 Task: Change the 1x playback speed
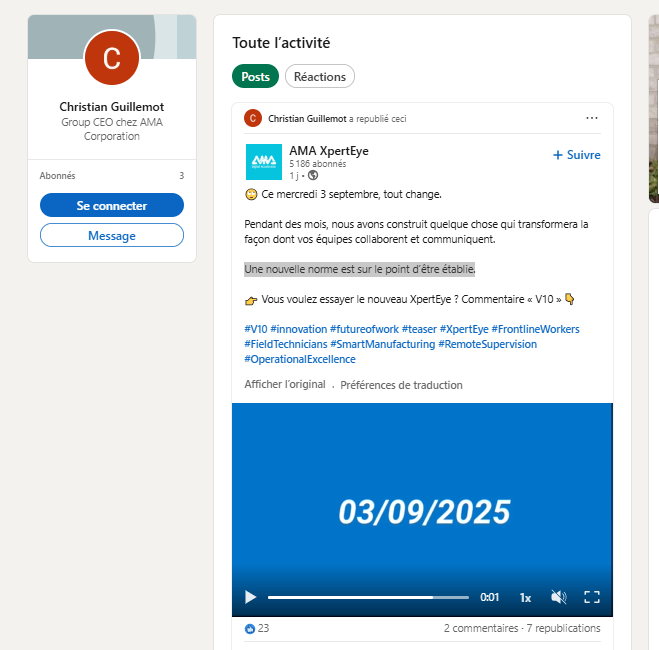(x=525, y=597)
